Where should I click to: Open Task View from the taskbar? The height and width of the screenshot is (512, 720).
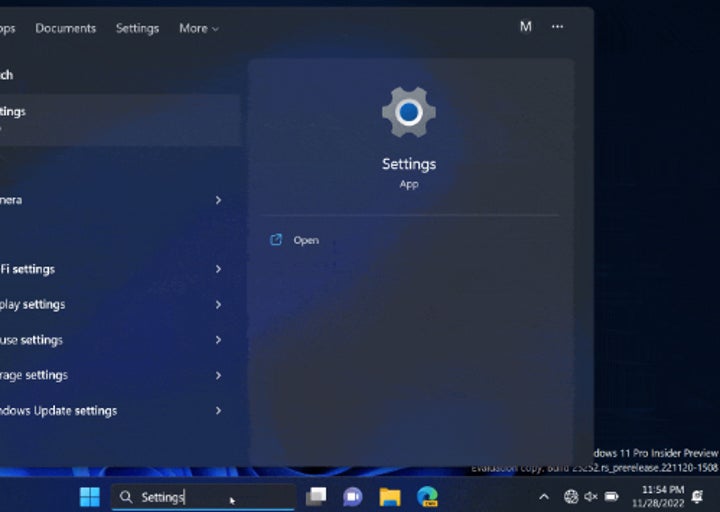point(316,497)
